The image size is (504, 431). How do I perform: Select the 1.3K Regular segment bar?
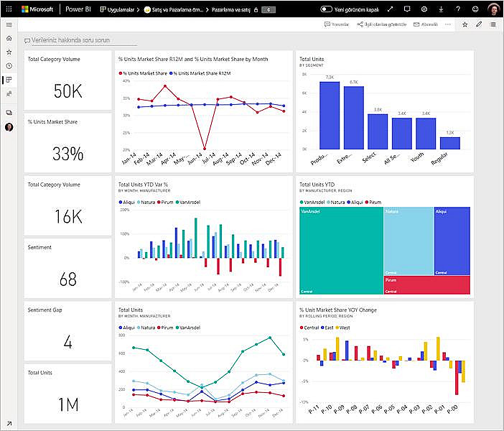tap(450, 143)
